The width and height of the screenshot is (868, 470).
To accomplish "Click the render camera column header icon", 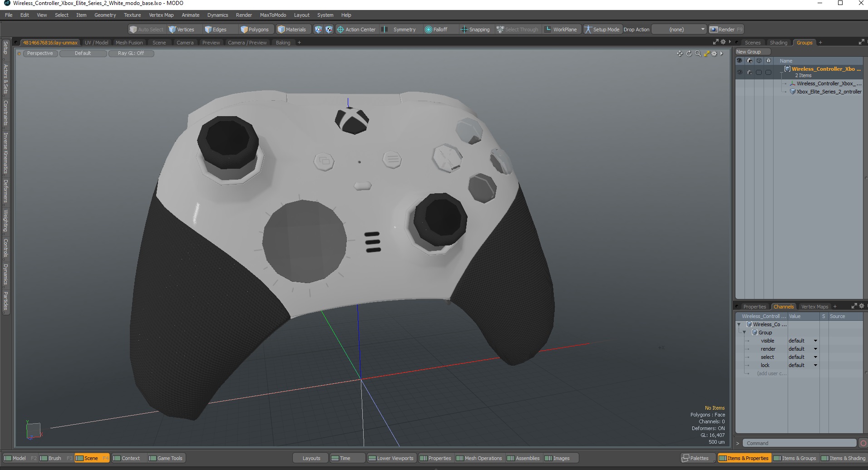I will 750,60.
